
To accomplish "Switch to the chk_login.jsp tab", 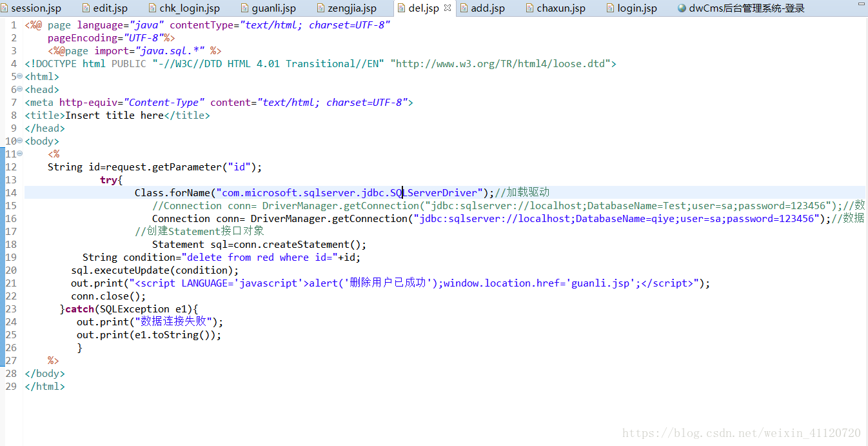I will coord(190,8).
